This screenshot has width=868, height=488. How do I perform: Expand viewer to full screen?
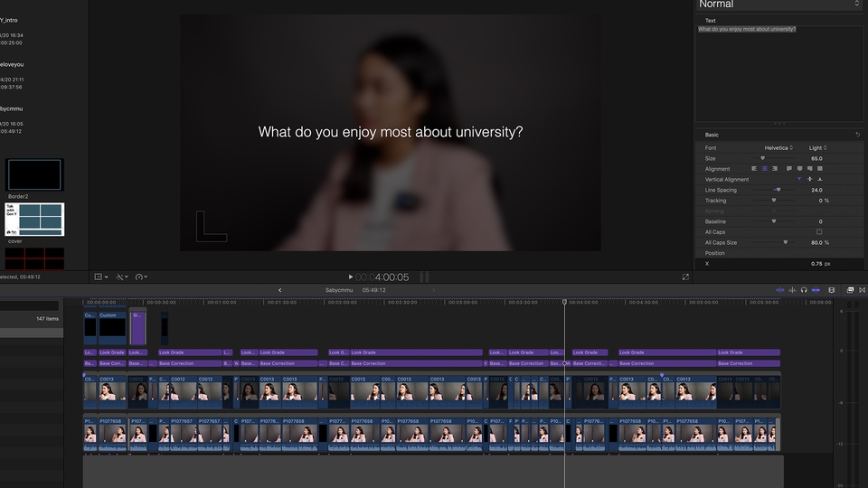[x=685, y=277]
